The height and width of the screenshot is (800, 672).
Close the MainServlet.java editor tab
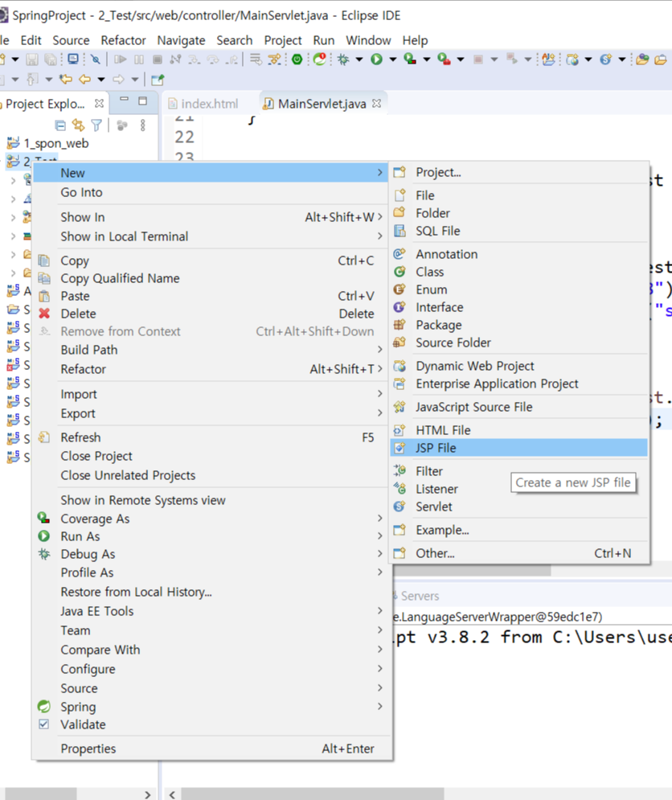[376, 103]
